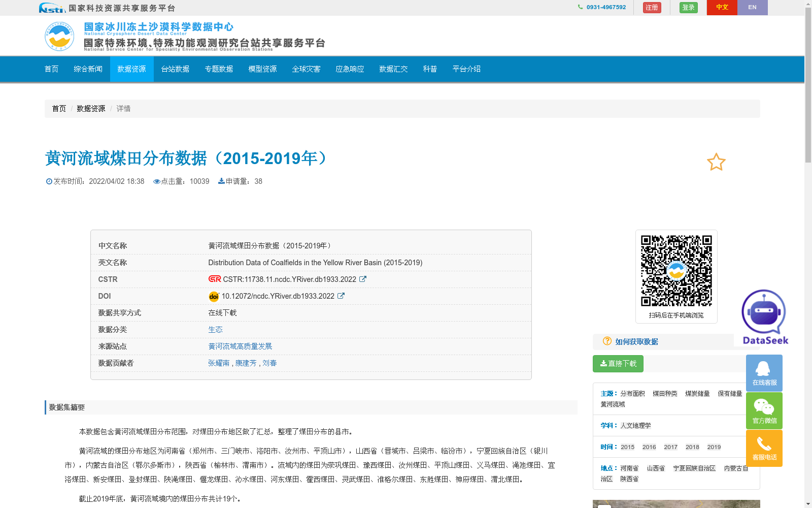The height and width of the screenshot is (508, 812).
Task: Open the 科普 navigation tab
Action: point(430,69)
